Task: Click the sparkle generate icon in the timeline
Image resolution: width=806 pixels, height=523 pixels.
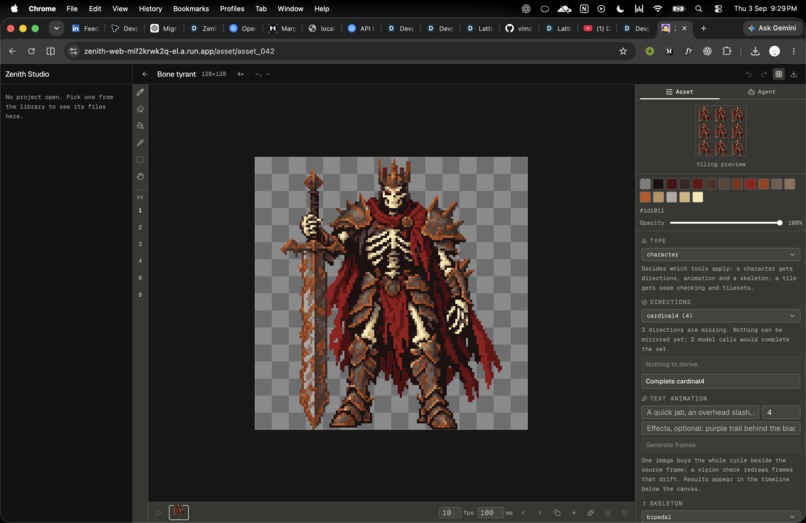Action: (x=591, y=513)
